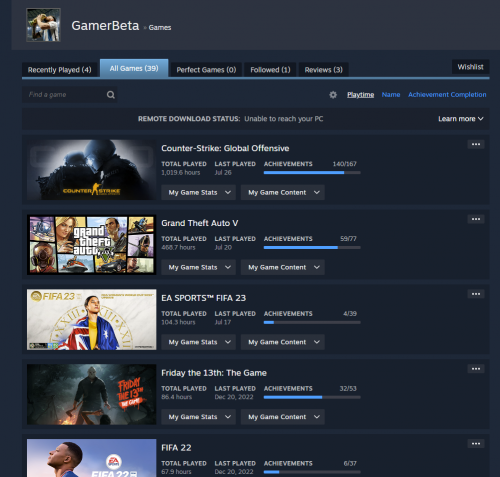Sort games by Playtime
The height and width of the screenshot is (477, 500).
point(360,95)
